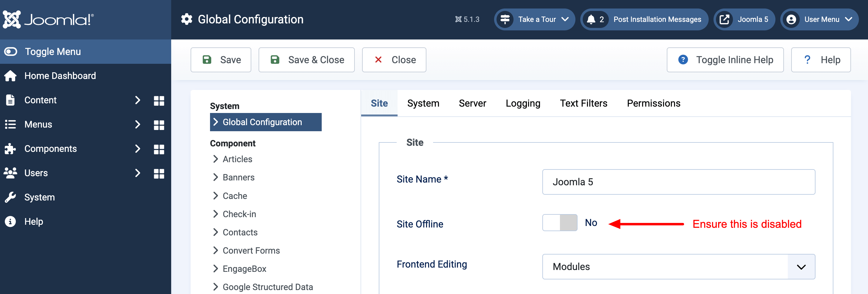Screen dimensions: 868x294
Task: Open the Frontend Editing dropdown
Action: click(679, 267)
